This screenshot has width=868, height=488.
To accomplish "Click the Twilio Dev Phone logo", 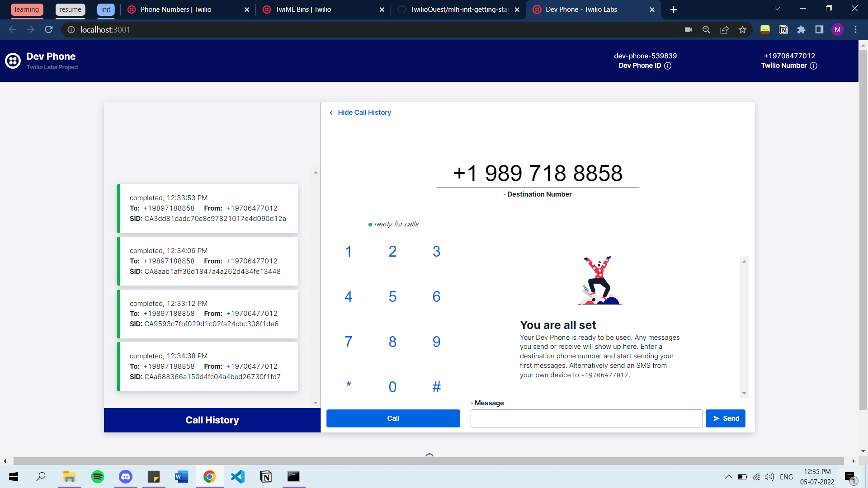I will 13,61.
